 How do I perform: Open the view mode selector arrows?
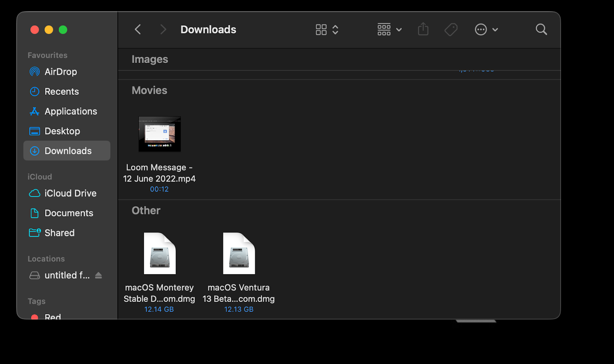(335, 30)
